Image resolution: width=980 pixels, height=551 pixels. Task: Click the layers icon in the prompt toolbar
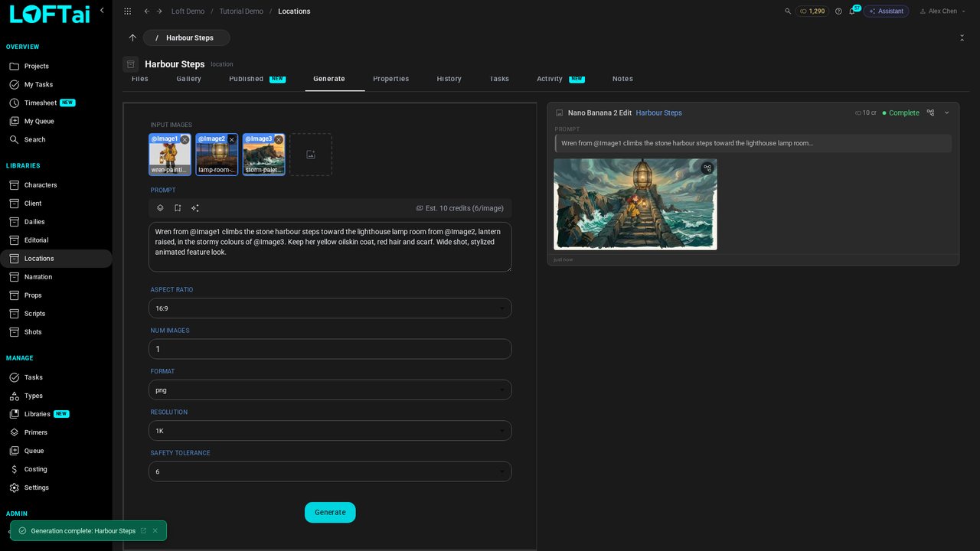tap(160, 208)
